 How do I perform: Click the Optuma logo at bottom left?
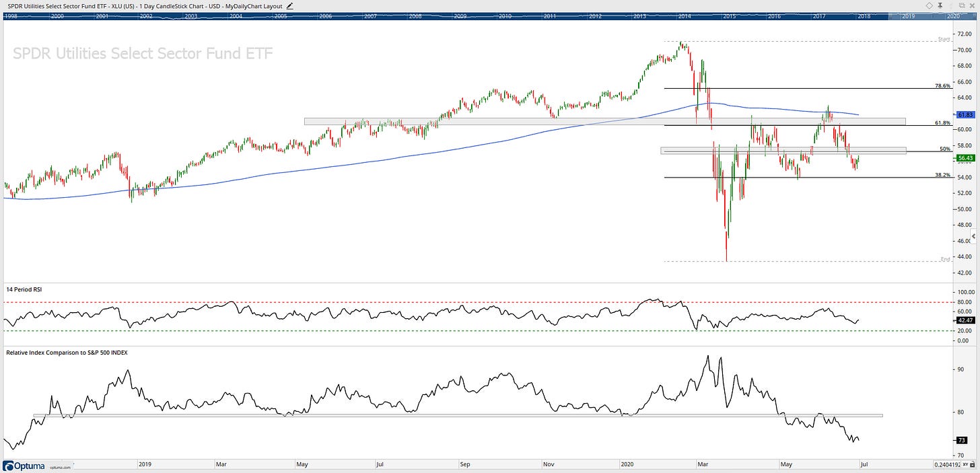pos(25,465)
